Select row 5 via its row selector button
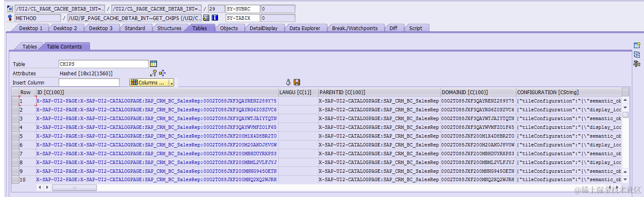 tap(15, 136)
